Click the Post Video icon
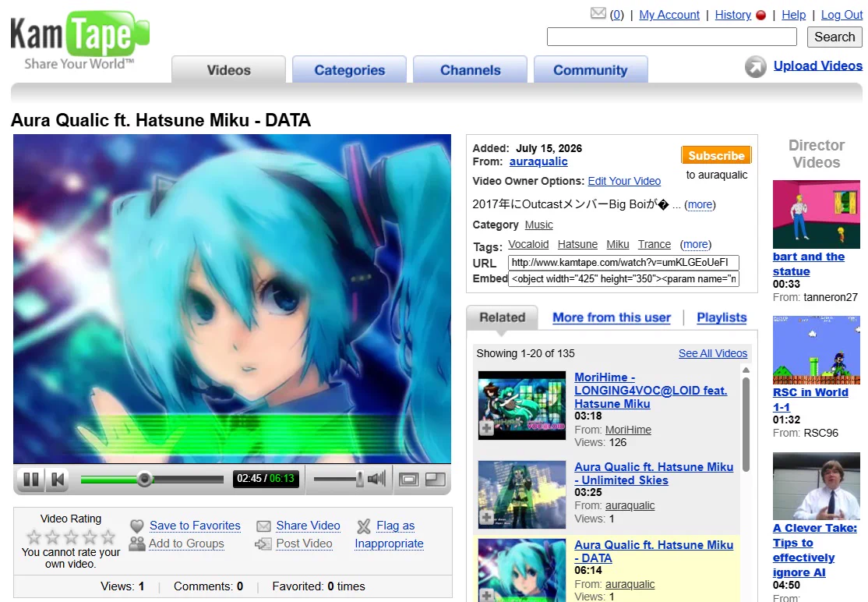This screenshot has width=868, height=602. click(263, 544)
